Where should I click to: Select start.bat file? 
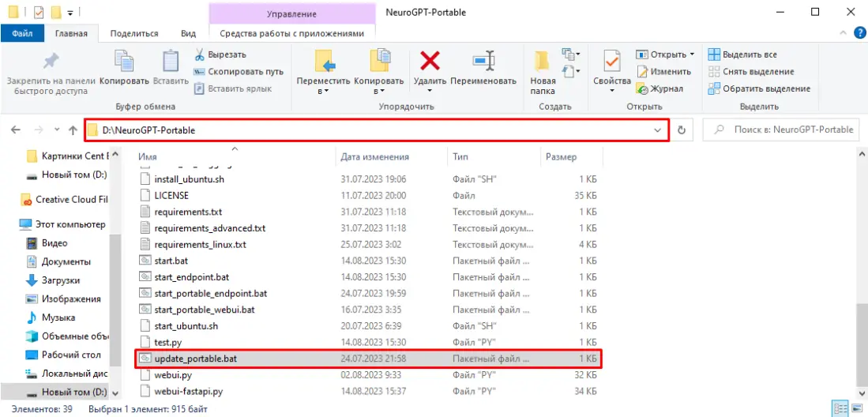pyautogui.click(x=368, y=261)
